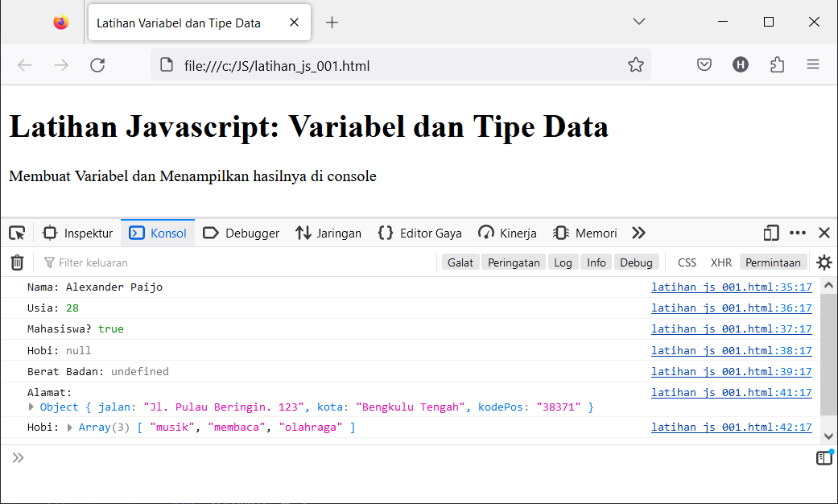Image resolution: width=838 pixels, height=504 pixels.
Task: Switch to the Kinerja tab
Action: click(508, 233)
